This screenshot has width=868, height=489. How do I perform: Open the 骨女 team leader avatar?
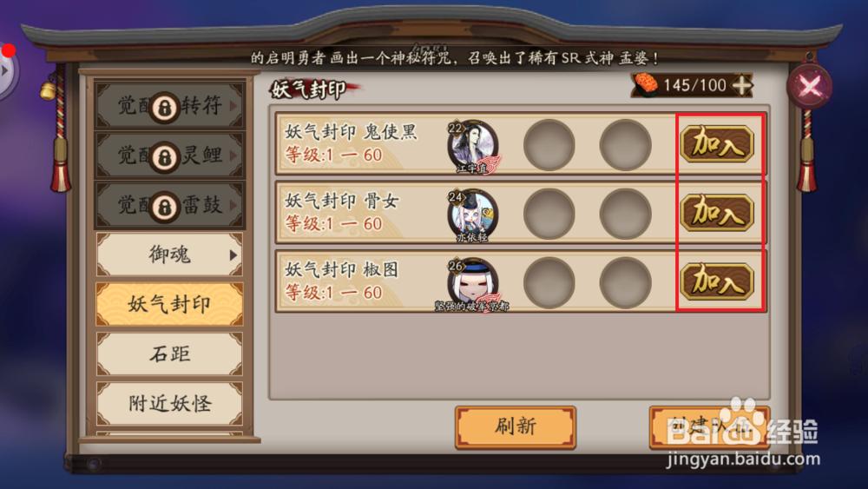(473, 215)
